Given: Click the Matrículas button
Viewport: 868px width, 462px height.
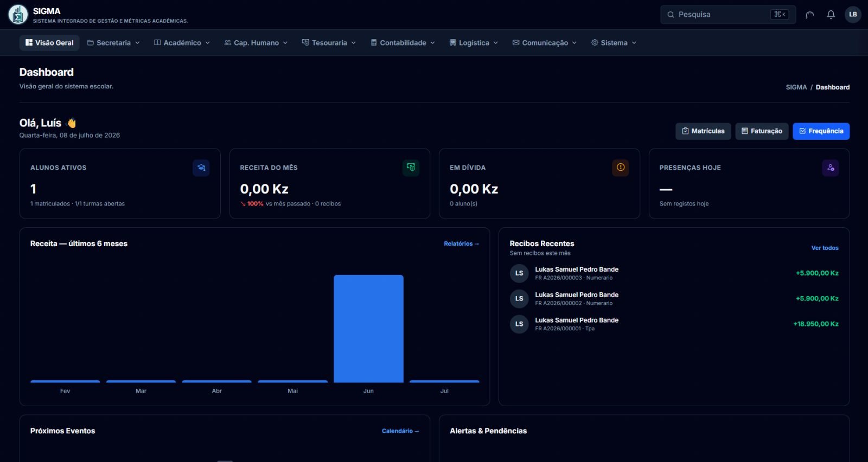Looking at the screenshot, I should [703, 131].
